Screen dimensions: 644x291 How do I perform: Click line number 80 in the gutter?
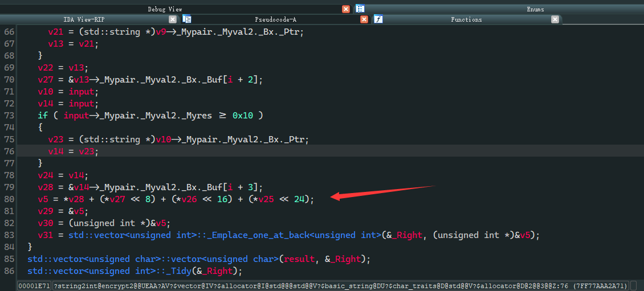[9, 199]
